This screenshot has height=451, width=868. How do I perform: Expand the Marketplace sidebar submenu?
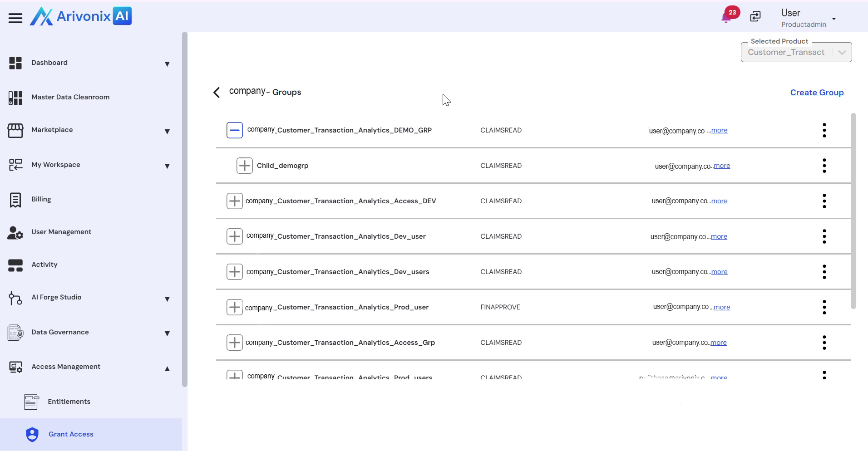(x=167, y=132)
